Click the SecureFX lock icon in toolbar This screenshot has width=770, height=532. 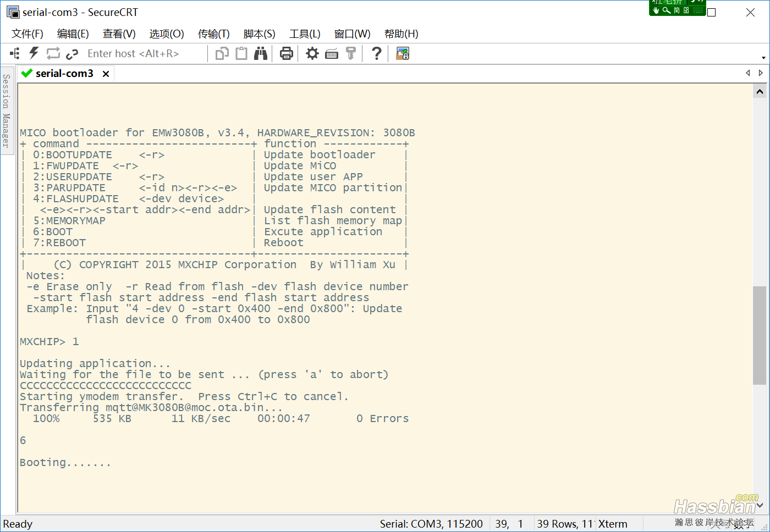click(x=403, y=53)
